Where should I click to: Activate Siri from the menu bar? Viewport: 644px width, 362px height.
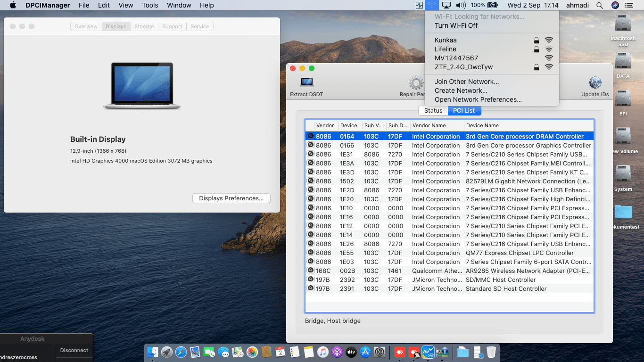click(x=615, y=5)
